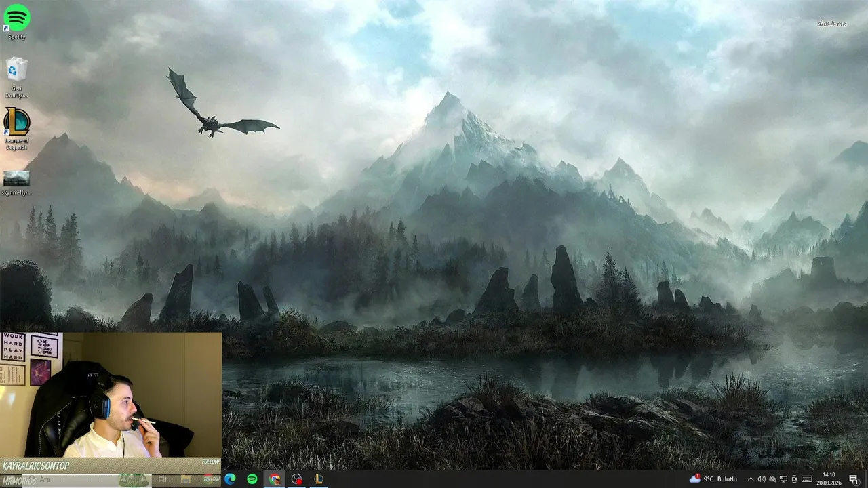Open the 9°C Bulutlu weather widget
The height and width of the screenshot is (488, 868).
(x=713, y=479)
